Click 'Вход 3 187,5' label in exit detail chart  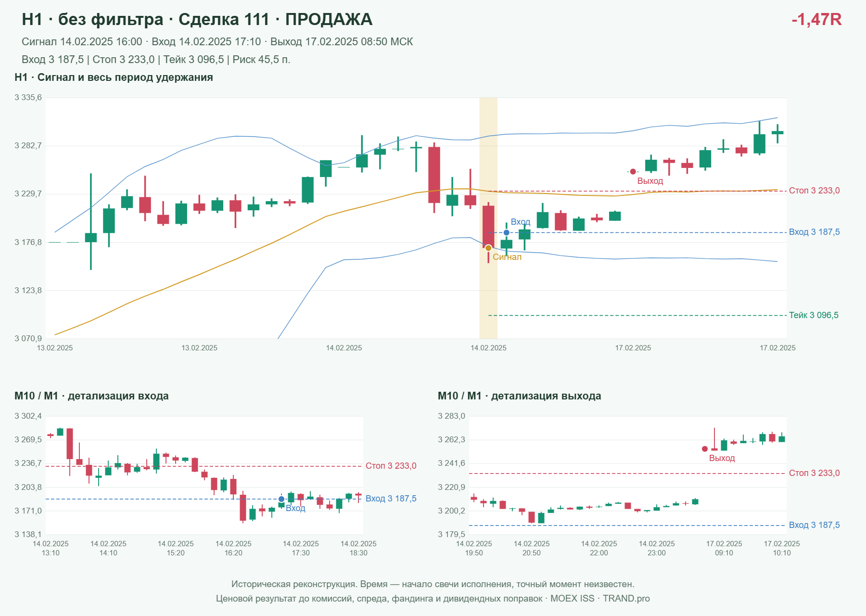814,525
